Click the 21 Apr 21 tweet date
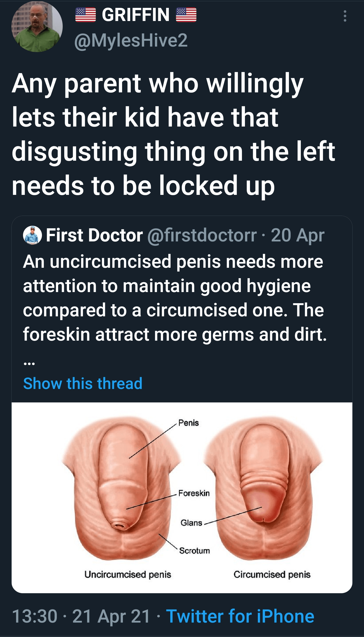The width and height of the screenshot is (364, 637). point(111,616)
